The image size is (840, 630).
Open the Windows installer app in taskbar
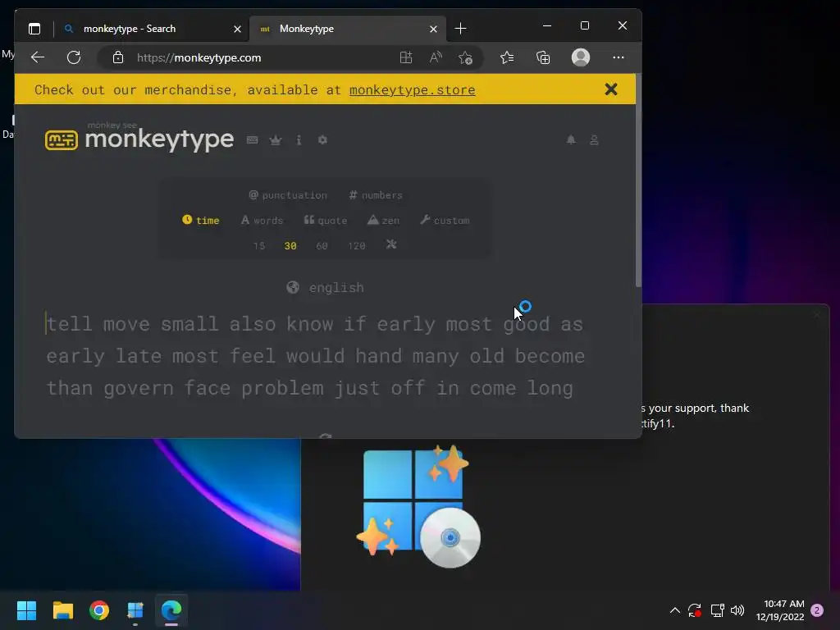tap(135, 610)
